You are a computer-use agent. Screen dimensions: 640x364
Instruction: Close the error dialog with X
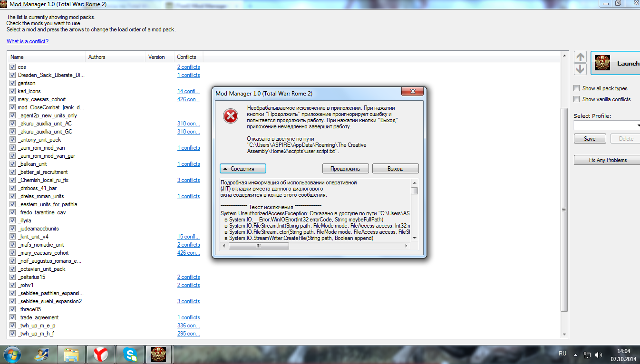[x=413, y=92]
